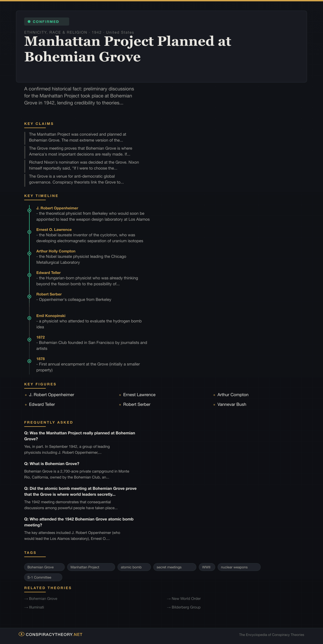
Task: Open the New World Order related theory
Action: coord(186,599)
